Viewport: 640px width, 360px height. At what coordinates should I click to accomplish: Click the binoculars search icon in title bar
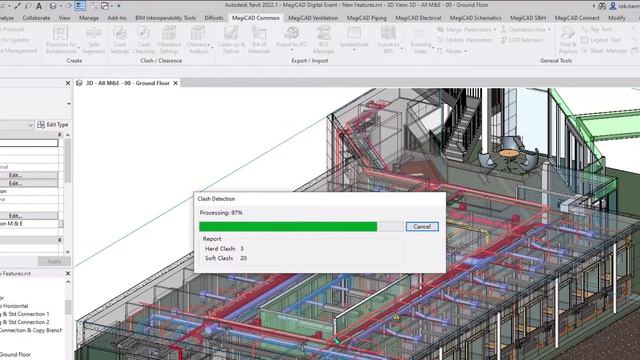tap(602, 6)
